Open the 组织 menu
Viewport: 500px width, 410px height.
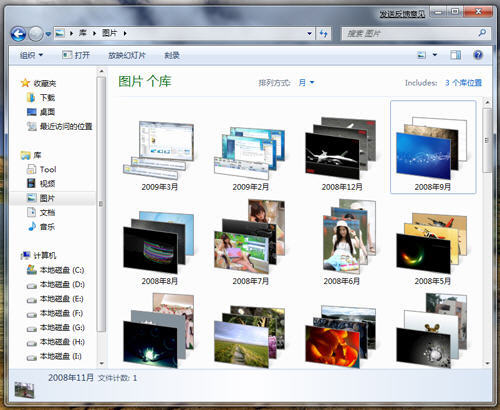pyautogui.click(x=31, y=55)
